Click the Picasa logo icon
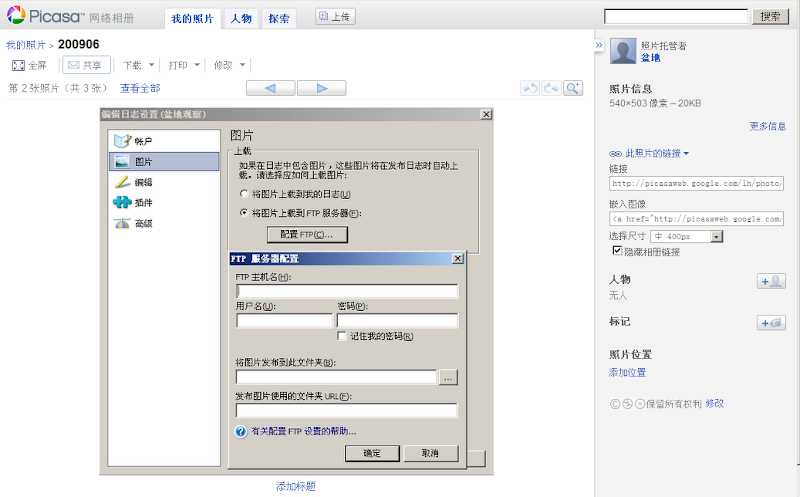 (16, 15)
